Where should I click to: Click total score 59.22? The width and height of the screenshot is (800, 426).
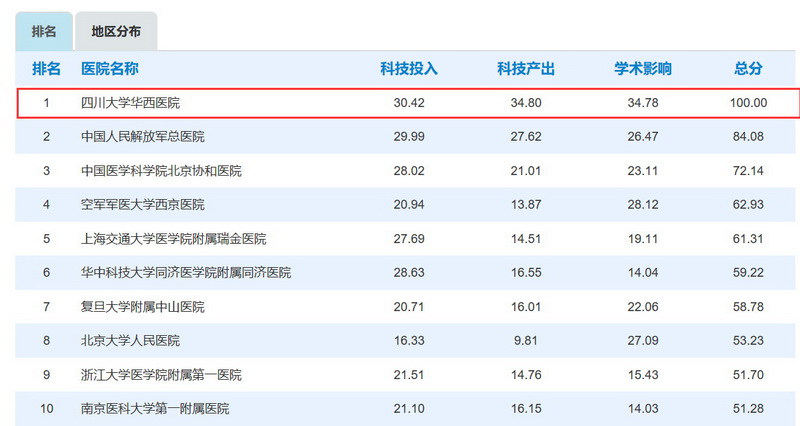pyautogui.click(x=748, y=272)
